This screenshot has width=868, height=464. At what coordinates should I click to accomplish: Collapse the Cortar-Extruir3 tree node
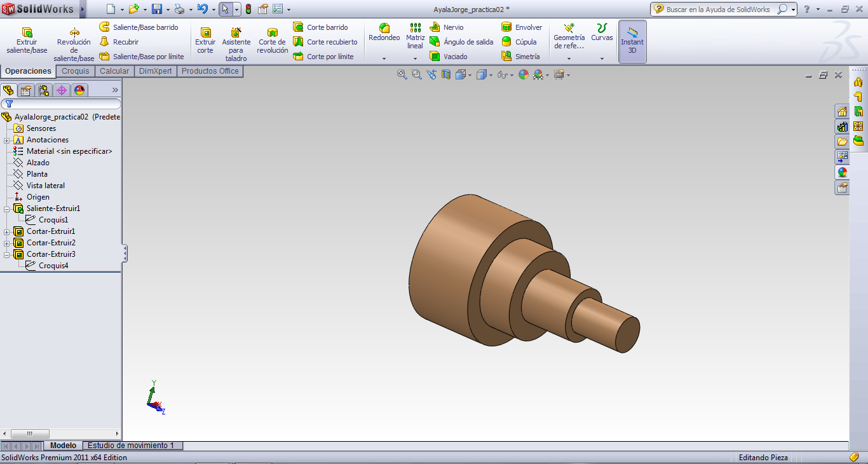coord(6,254)
